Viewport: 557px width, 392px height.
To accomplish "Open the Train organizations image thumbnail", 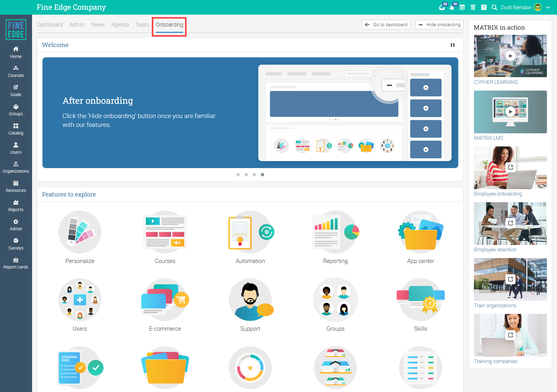I will point(510,279).
